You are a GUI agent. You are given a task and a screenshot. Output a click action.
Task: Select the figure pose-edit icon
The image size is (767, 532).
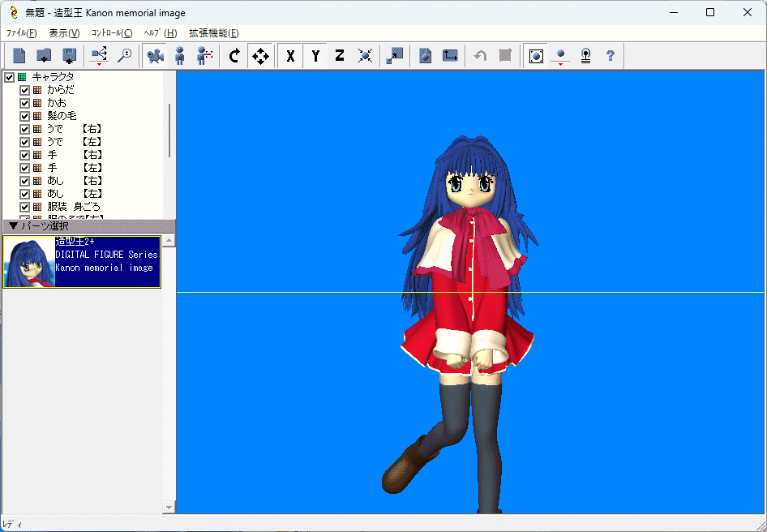pyautogui.click(x=205, y=56)
